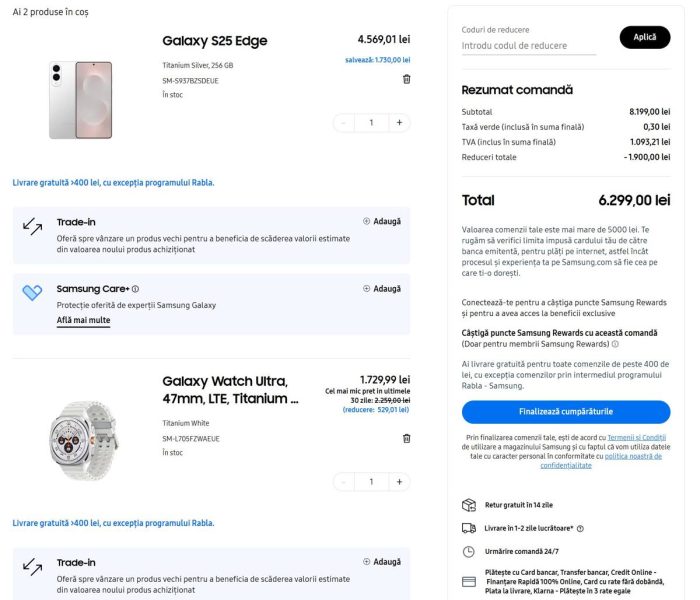Show info for Samsung Rewards members

[615, 344]
